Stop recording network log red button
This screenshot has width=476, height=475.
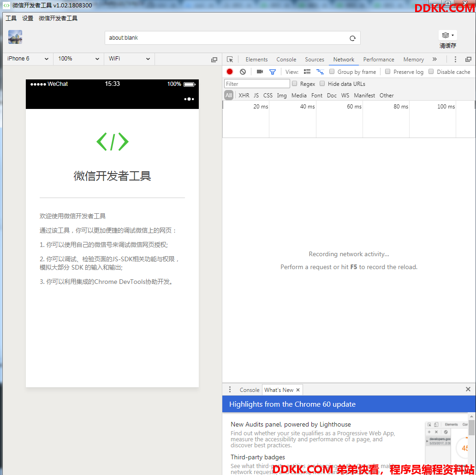pos(230,72)
